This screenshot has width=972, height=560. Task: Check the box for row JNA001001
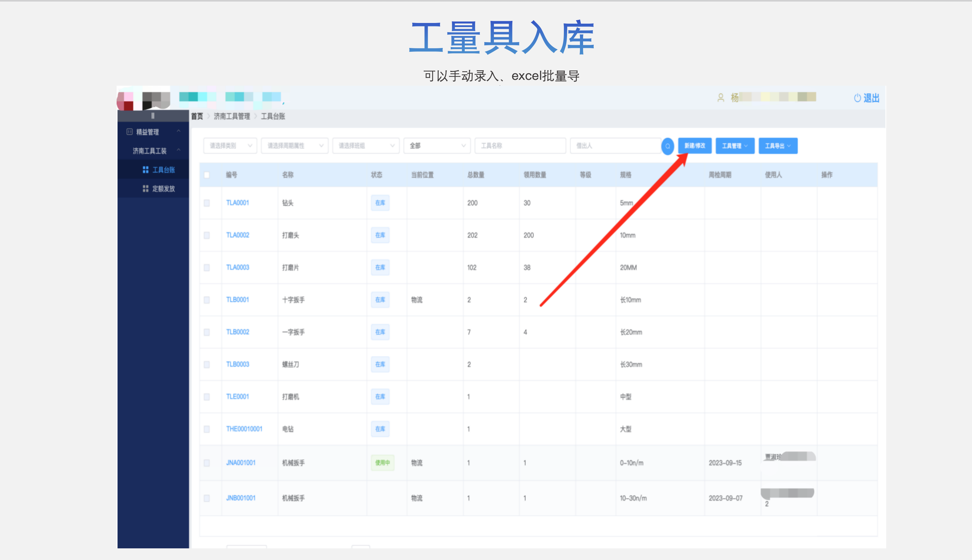pyautogui.click(x=206, y=463)
